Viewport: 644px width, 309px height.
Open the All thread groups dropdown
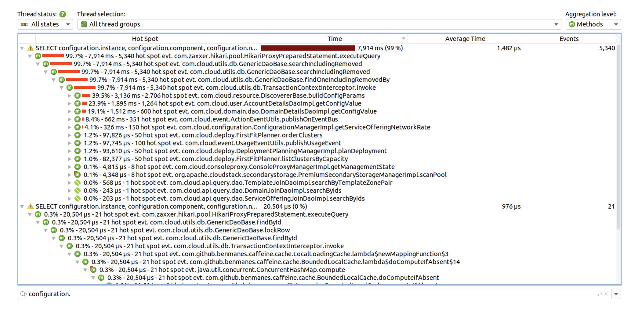[x=556, y=24]
